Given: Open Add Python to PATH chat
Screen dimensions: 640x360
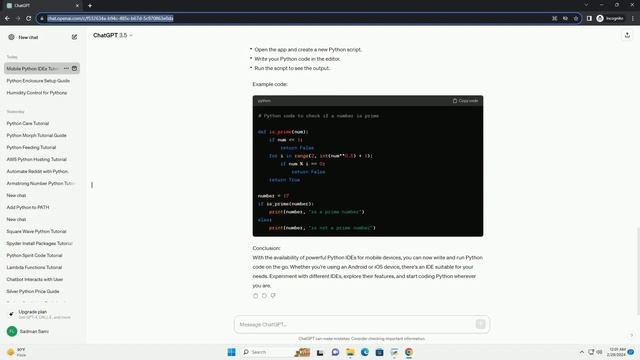Looking at the screenshot, I should 28,207.
